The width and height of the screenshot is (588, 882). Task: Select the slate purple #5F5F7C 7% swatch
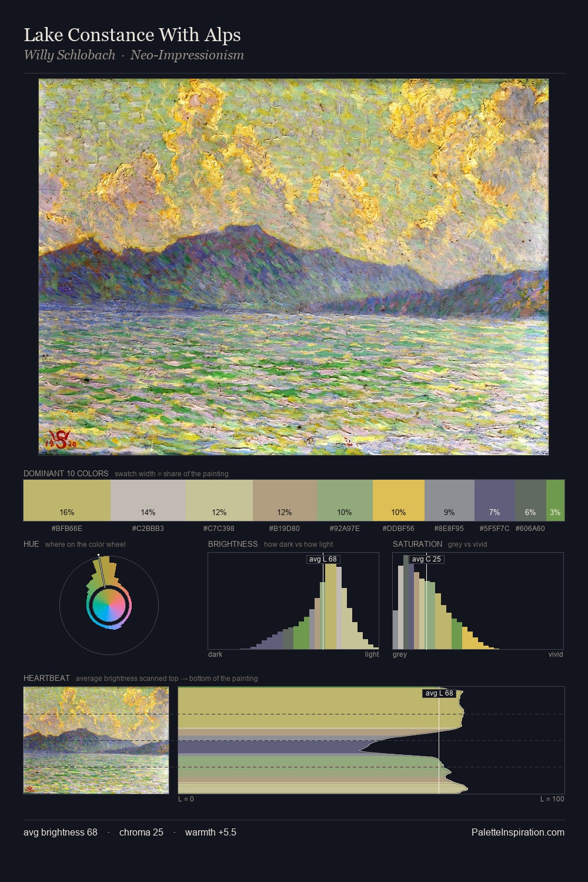495,500
